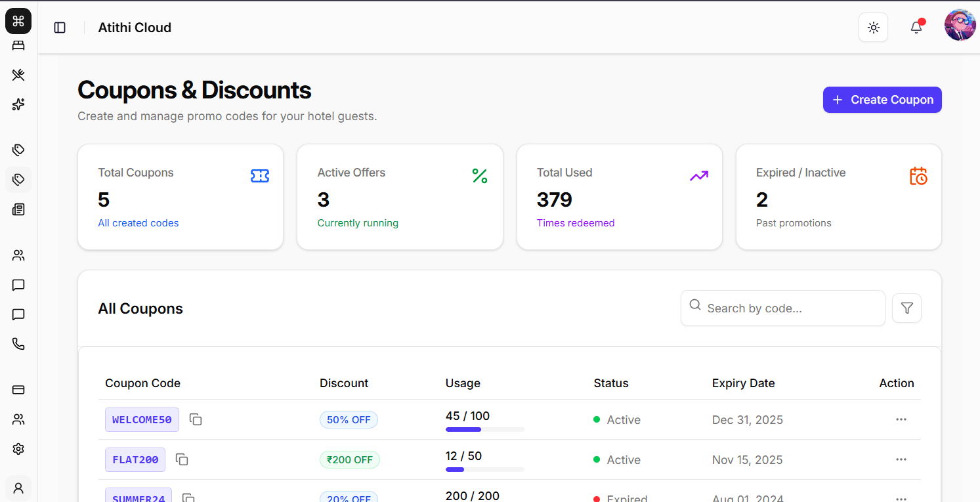This screenshot has width=980, height=502.
Task: Copy the FLAT200 coupon code
Action: [182, 459]
